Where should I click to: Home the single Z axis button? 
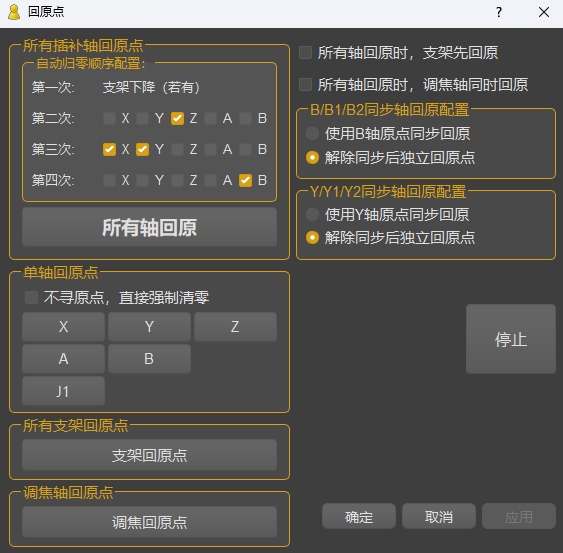[x=235, y=326]
